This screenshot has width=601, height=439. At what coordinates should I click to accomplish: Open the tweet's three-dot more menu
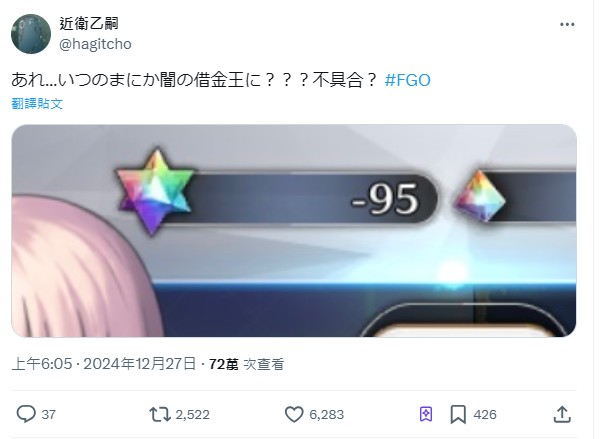tap(567, 25)
